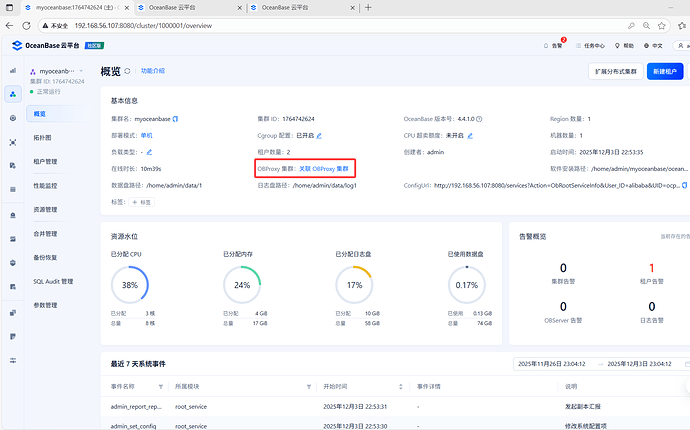Viewport: 690px width, 430px height.
Task: Click the OceanBase version info icon
Action: point(480,118)
